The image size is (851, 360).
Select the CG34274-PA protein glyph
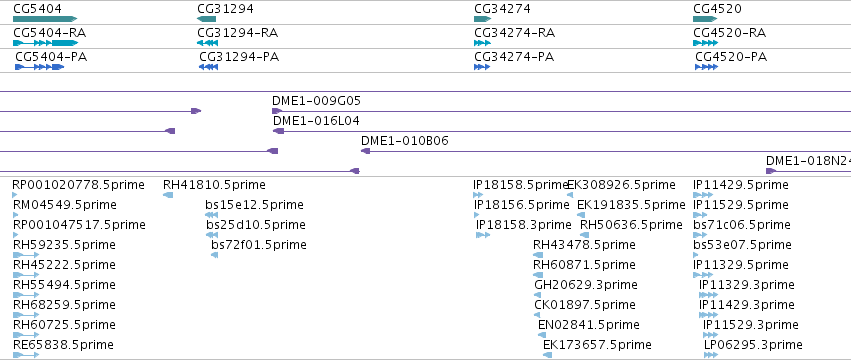482,67
